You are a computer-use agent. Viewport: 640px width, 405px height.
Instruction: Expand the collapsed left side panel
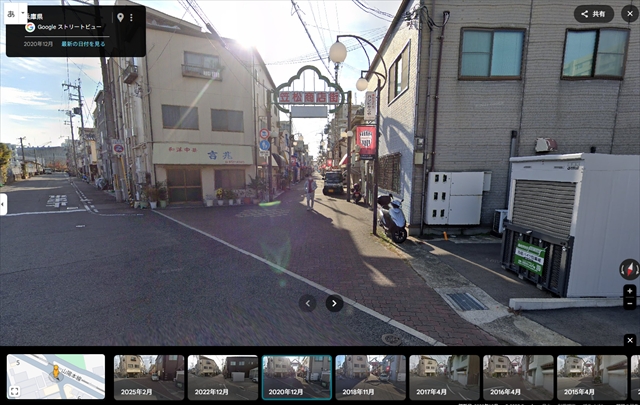pos(3,204)
